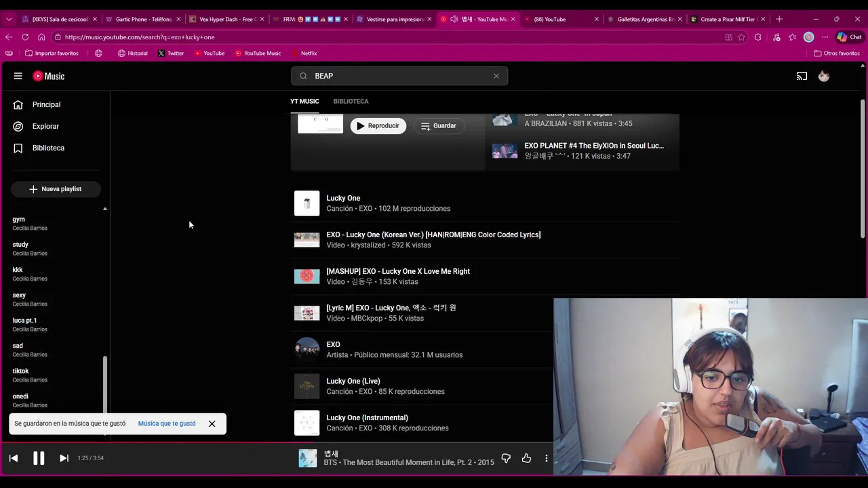The image size is (868, 488).
Task: Click the now-playing album thumbnail
Action: (x=308, y=458)
